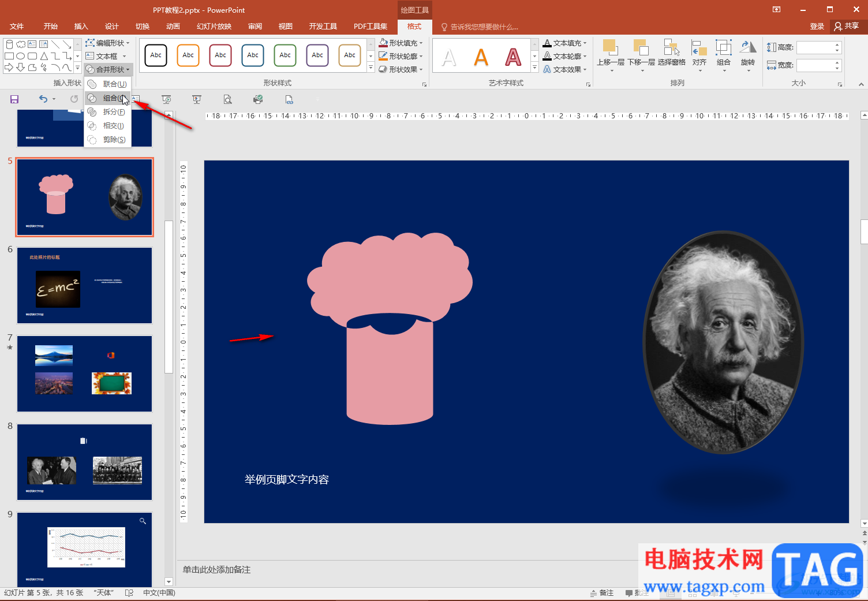The image size is (868, 601).
Task: Switch to the 开始 ribbon tab
Action: point(51,27)
